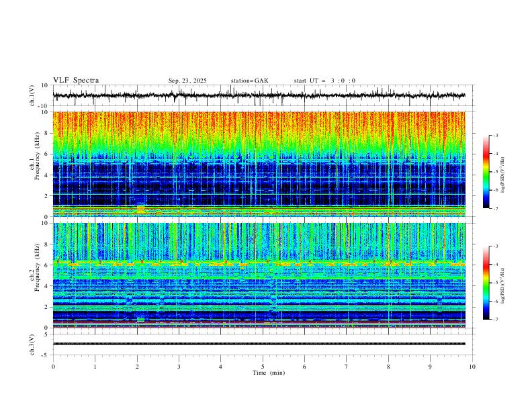Click the flat black ch.3 voltage trace

pyautogui.click(x=259, y=344)
